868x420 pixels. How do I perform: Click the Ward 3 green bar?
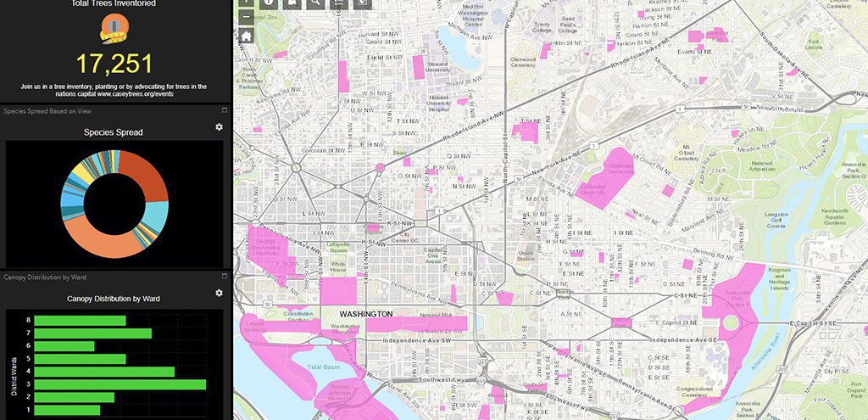click(120, 384)
